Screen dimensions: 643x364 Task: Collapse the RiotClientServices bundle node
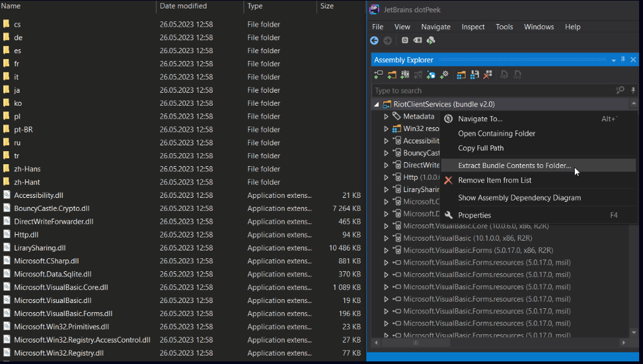click(377, 104)
